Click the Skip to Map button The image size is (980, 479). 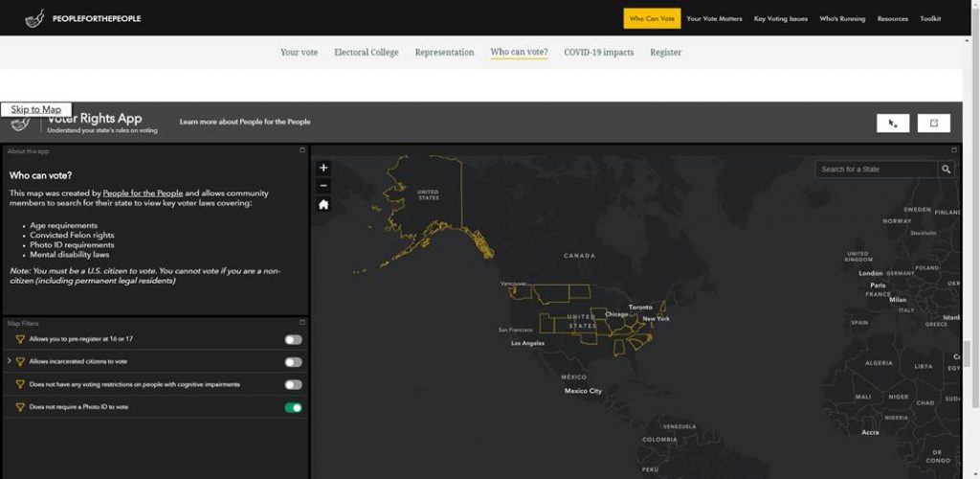[x=35, y=109]
